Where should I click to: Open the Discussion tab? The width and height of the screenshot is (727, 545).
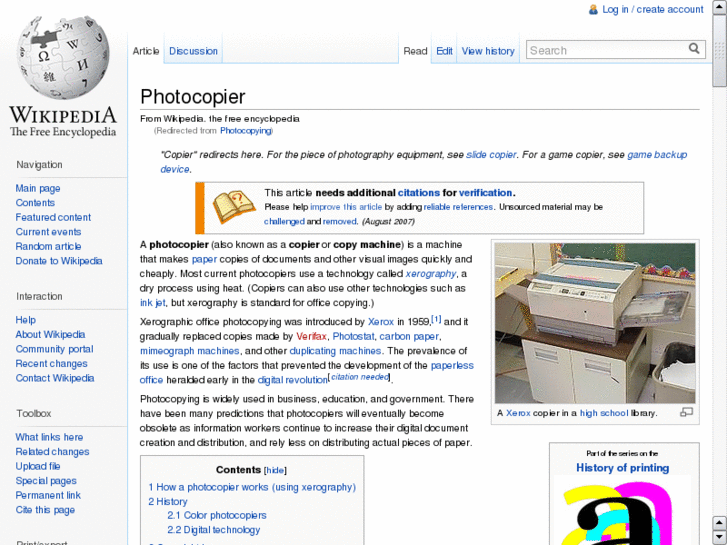[x=193, y=51]
